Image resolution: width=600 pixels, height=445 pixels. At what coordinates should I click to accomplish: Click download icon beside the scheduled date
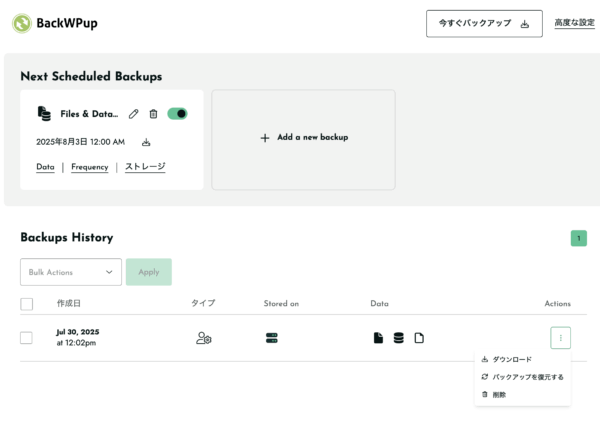146,142
